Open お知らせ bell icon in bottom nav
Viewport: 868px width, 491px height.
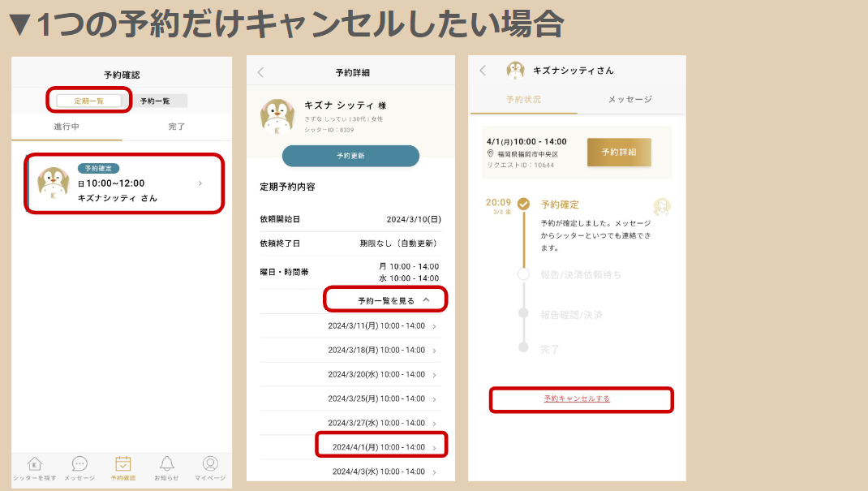[x=166, y=464]
